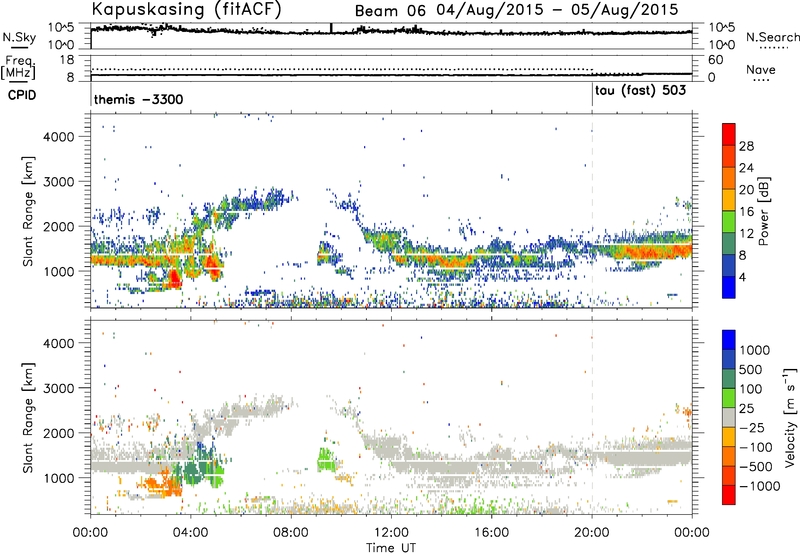This screenshot has height=554, width=800.
Task: Click the '16:00' time axis tick label
Action: tap(491, 533)
